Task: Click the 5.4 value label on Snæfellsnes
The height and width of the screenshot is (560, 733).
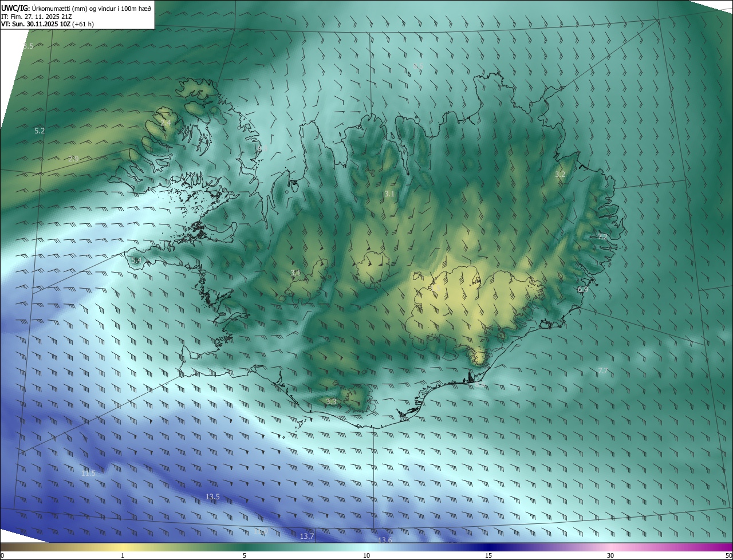Action: 136,261
